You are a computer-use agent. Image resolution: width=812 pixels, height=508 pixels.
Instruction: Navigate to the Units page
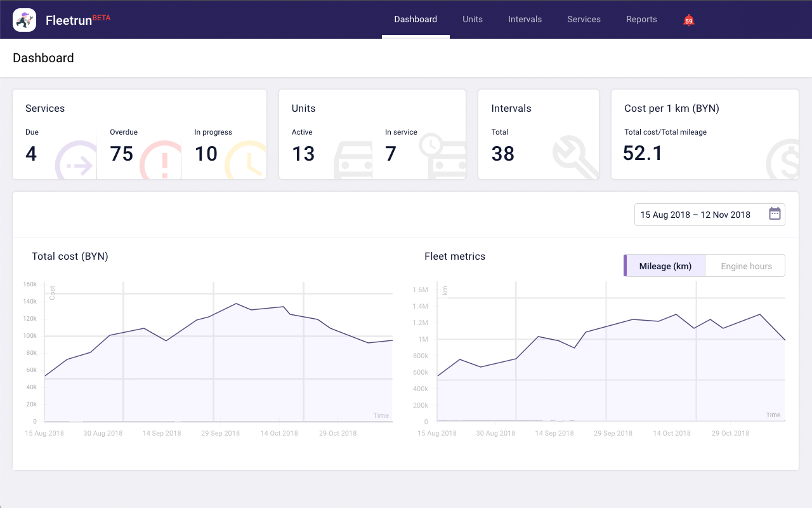click(472, 19)
